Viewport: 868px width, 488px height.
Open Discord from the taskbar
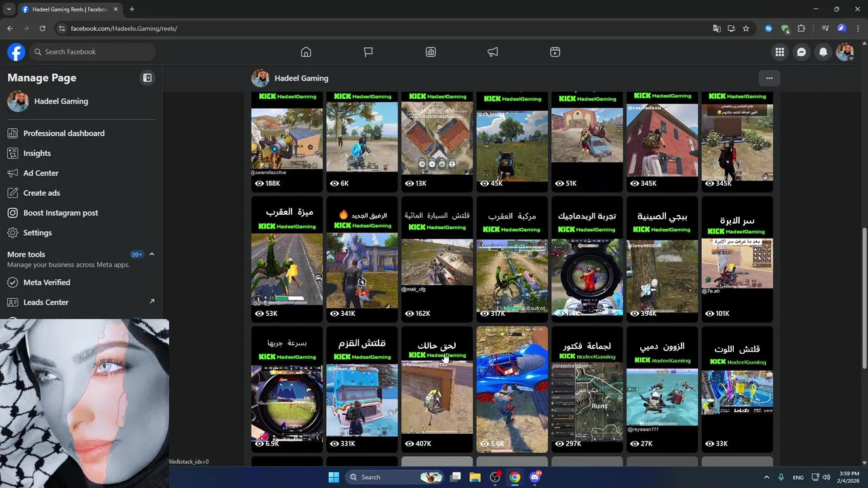click(535, 477)
